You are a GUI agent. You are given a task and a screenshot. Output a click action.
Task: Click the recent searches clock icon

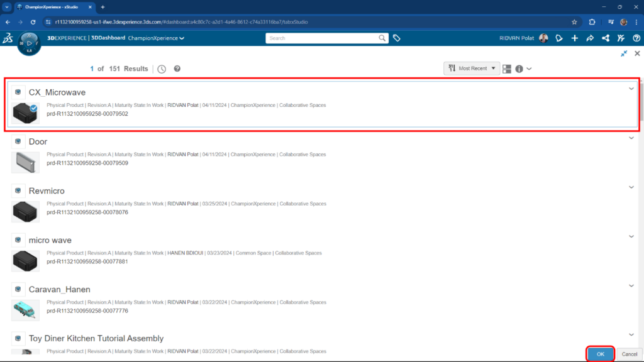click(x=162, y=69)
